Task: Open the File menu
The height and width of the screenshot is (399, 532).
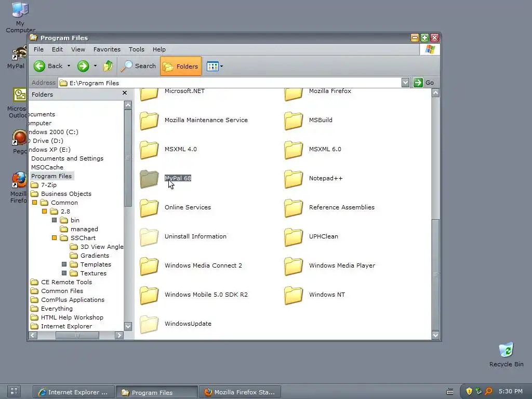Action: click(x=38, y=49)
